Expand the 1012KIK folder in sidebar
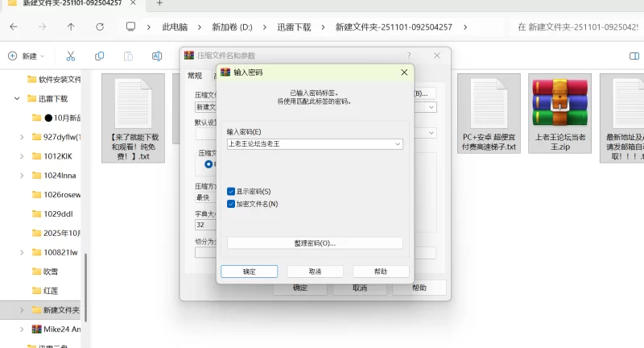Screen dimensions: 644x348 point(22,156)
